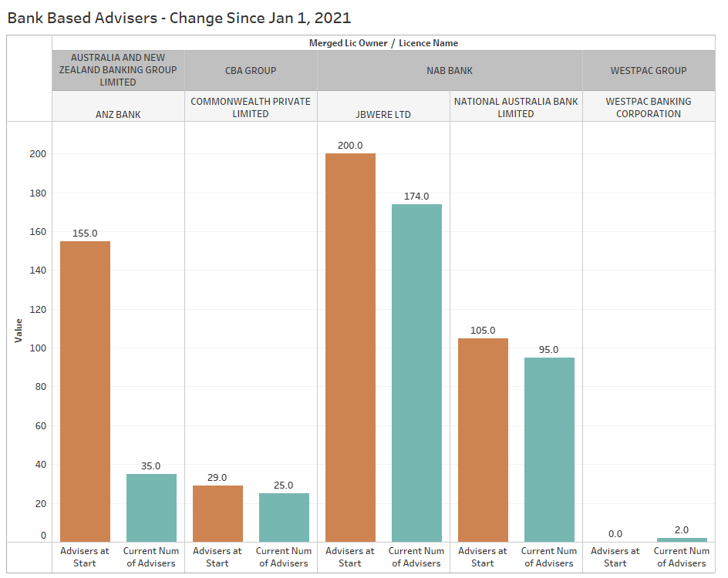Click Current Num of Advisers label under ANZ Bank
Screen dimensions: 728x578
coord(151,557)
